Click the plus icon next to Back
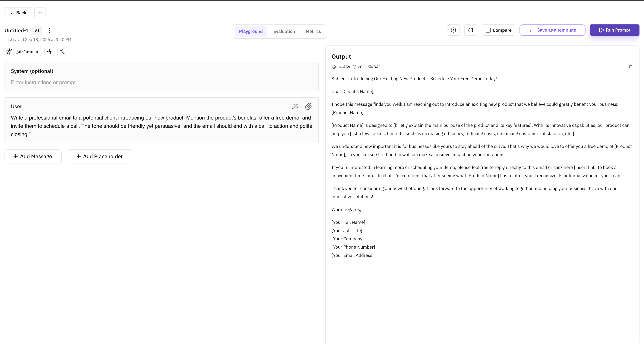 (x=40, y=13)
